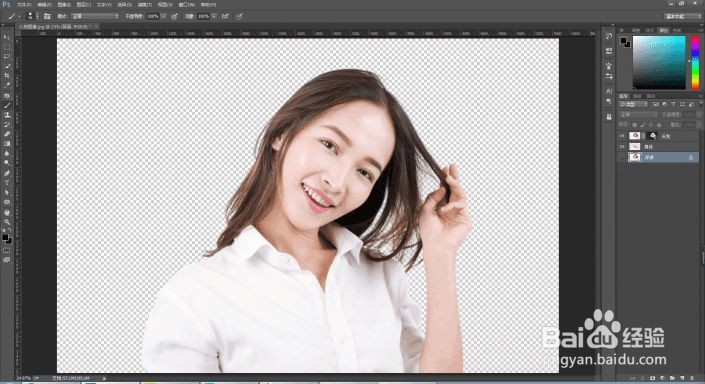The width and height of the screenshot is (705, 384).
Task: Open the File menu
Action: [24, 4]
